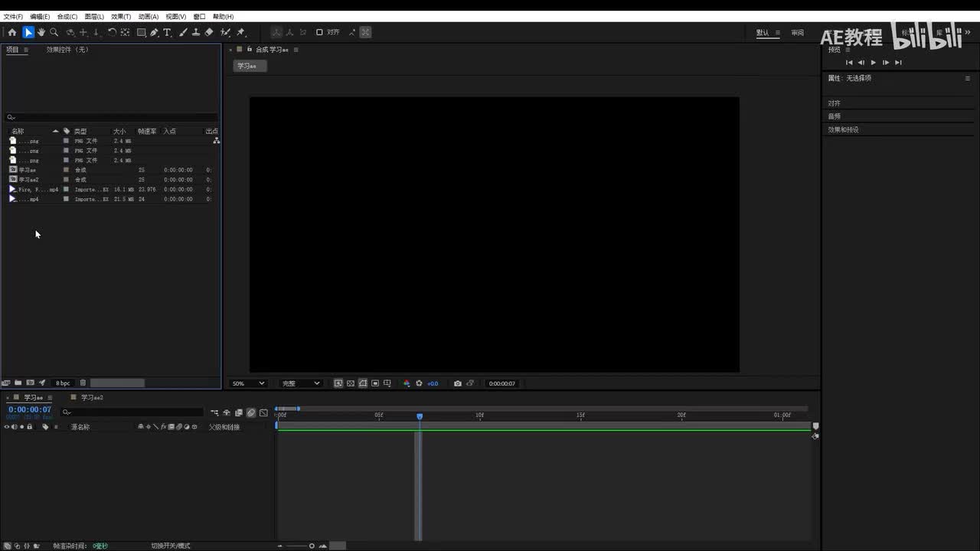Select the 默认 workspace
Image resolution: width=980 pixels, height=551 pixels.
[763, 33]
